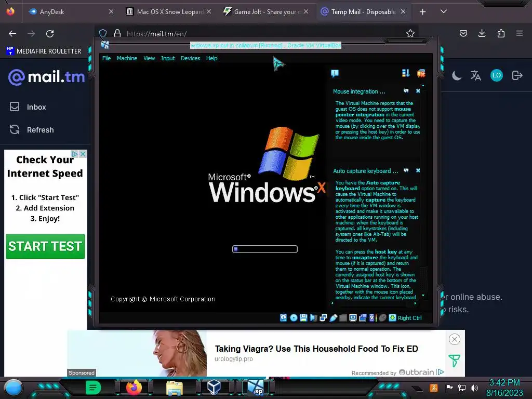Open the hard disk activity indicator in VirtualBox

click(283, 317)
